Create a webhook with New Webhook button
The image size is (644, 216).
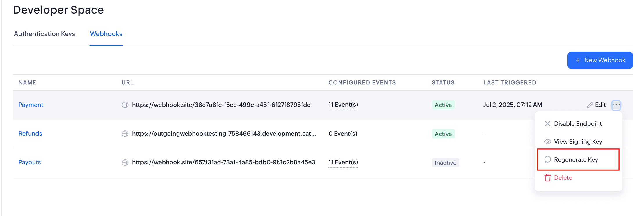coord(600,60)
